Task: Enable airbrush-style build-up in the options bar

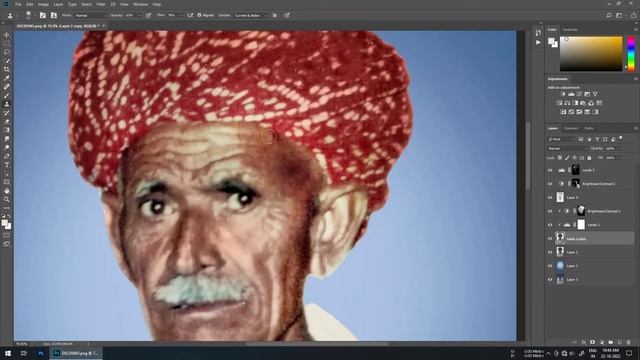Action: 190,15
